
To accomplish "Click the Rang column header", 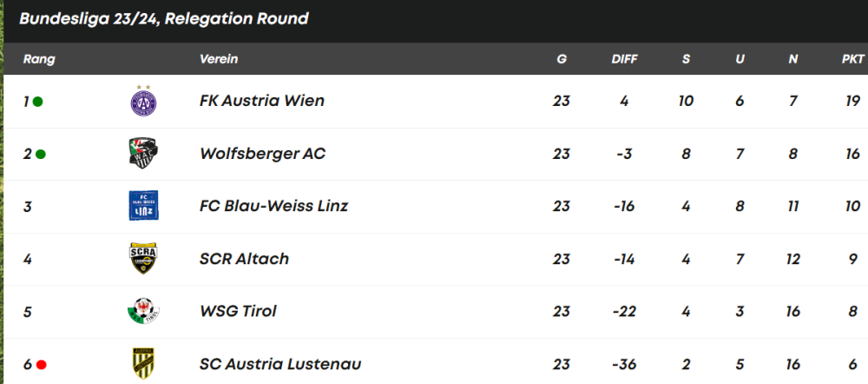I will pyautogui.click(x=39, y=59).
